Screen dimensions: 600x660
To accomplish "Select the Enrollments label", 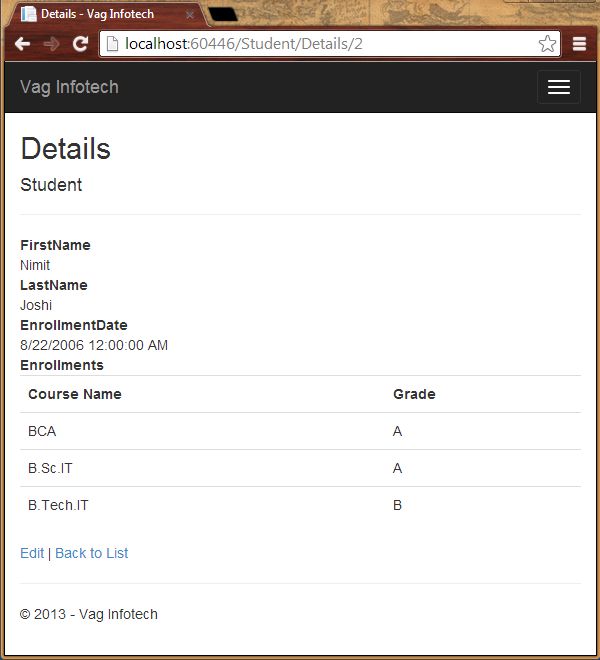I will [x=62, y=365].
